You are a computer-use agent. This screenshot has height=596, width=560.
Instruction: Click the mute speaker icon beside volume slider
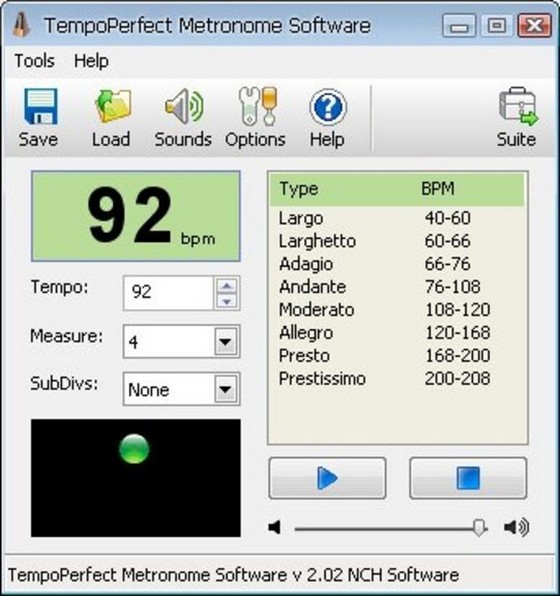click(274, 527)
